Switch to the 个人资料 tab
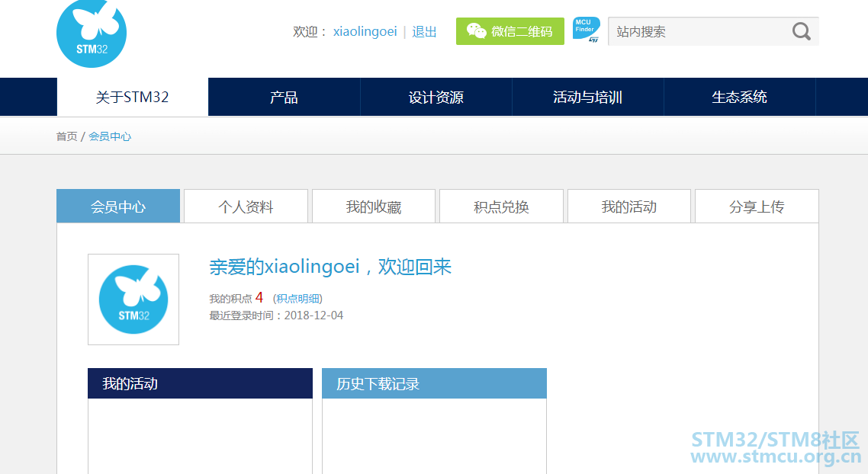This screenshot has width=868, height=474. pos(246,207)
